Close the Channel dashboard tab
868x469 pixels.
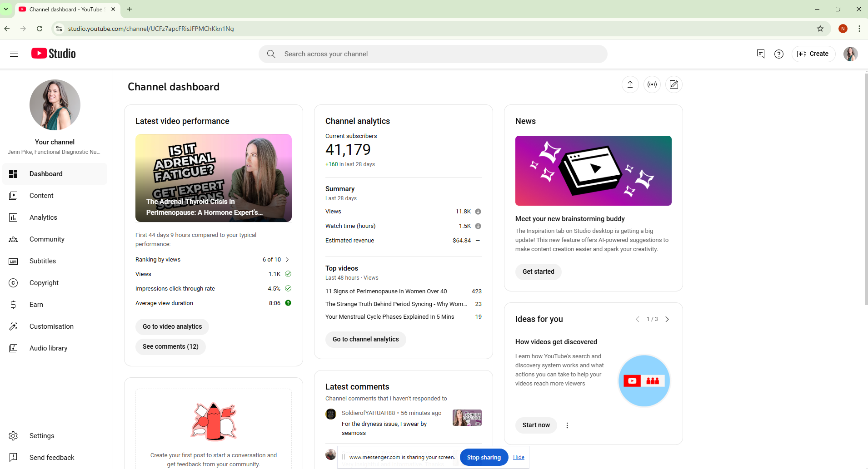pos(113,9)
